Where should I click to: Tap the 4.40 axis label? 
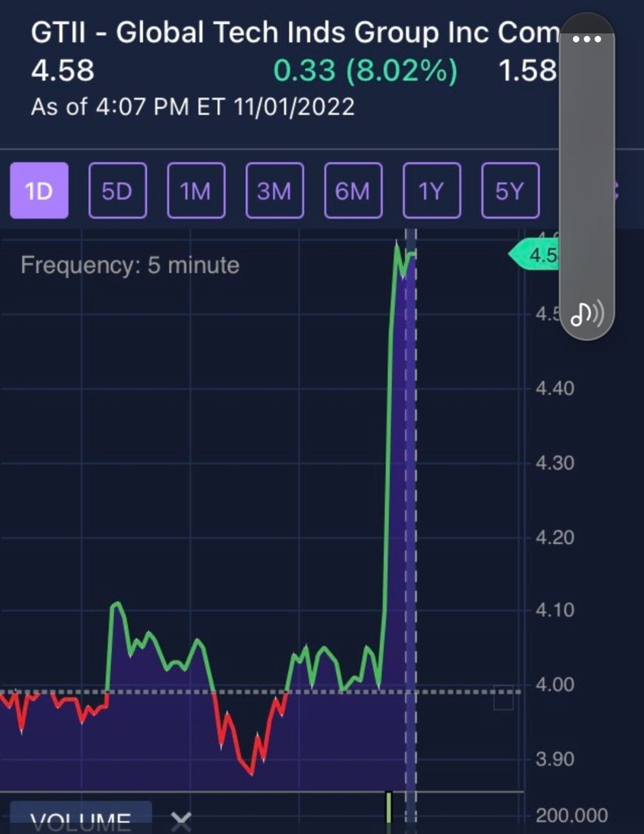555,389
